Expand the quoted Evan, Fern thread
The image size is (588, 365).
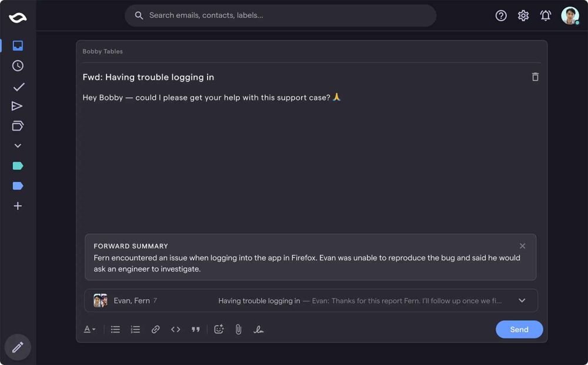click(522, 300)
